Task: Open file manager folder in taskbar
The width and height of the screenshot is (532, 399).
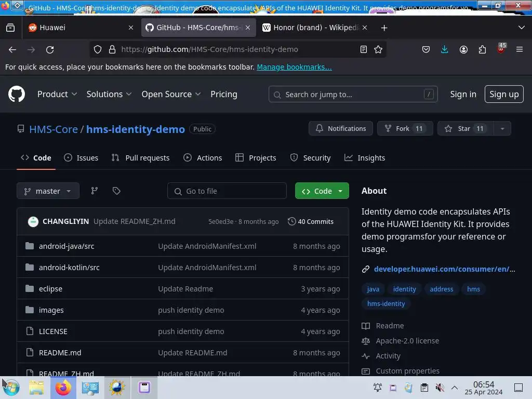Action: click(x=36, y=388)
